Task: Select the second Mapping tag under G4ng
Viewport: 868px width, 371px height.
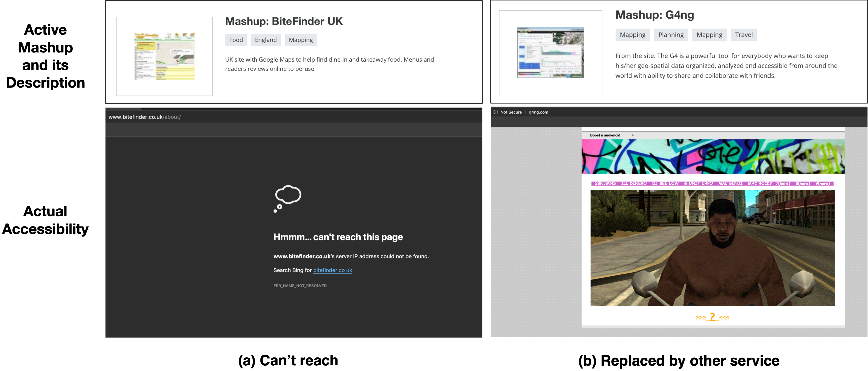Action: pyautogui.click(x=709, y=35)
